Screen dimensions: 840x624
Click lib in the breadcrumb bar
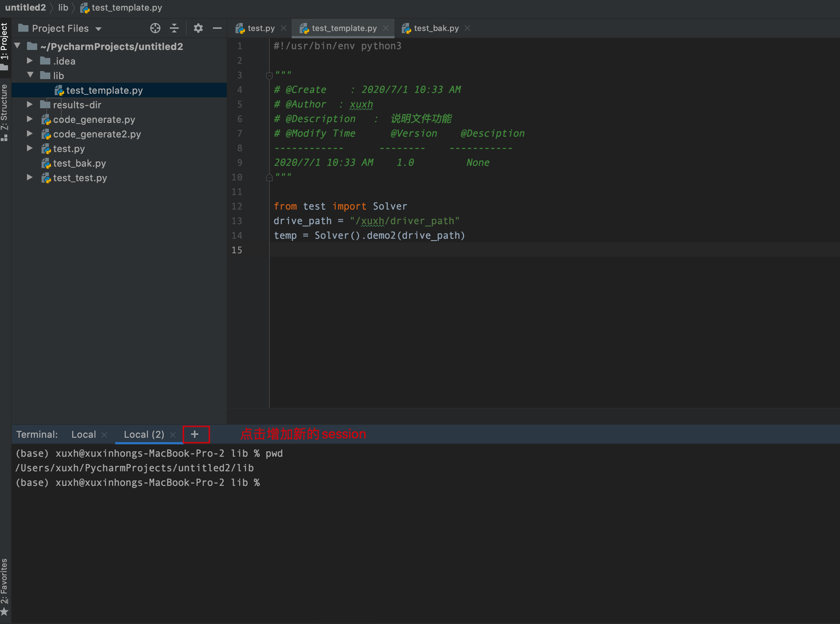point(63,8)
